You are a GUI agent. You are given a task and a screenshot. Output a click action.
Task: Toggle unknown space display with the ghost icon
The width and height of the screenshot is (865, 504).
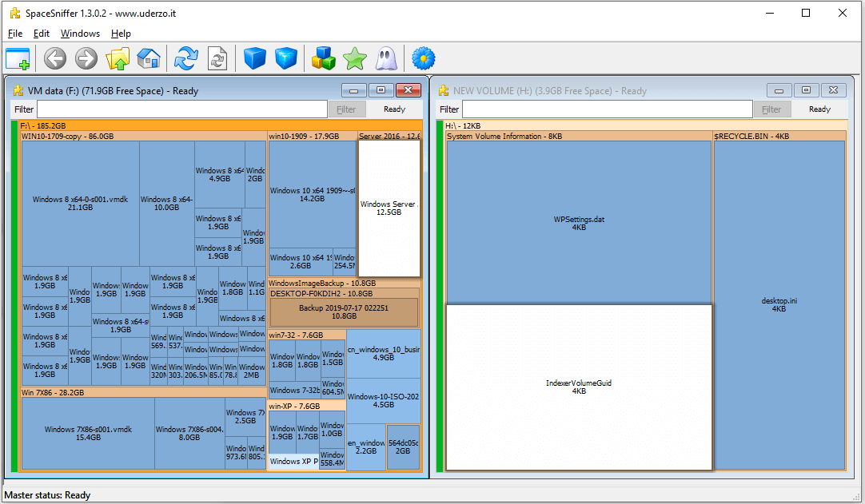[x=385, y=58]
